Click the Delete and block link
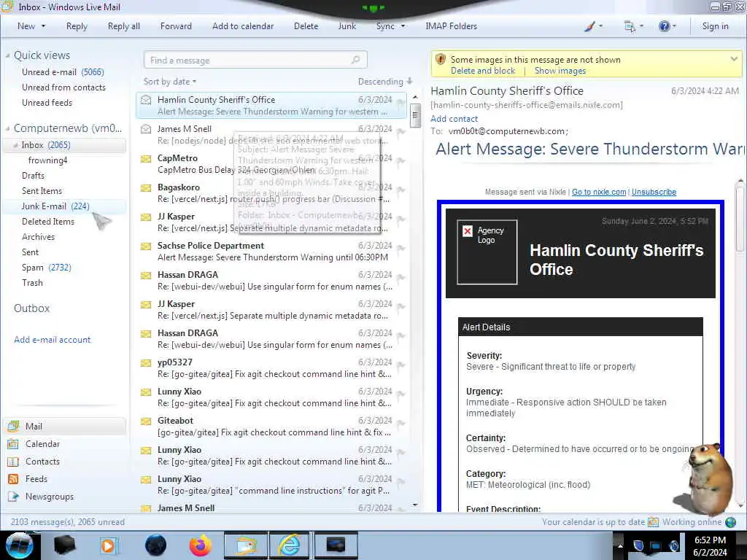The image size is (747, 560). pyautogui.click(x=483, y=71)
